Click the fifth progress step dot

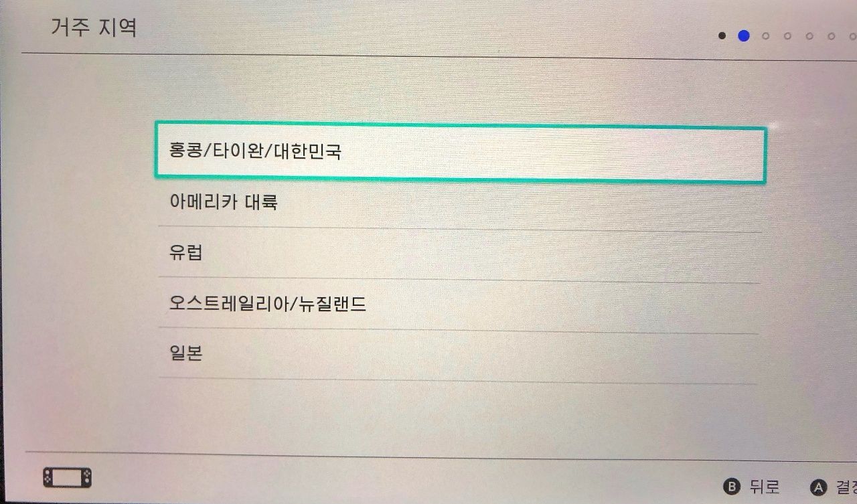809,36
